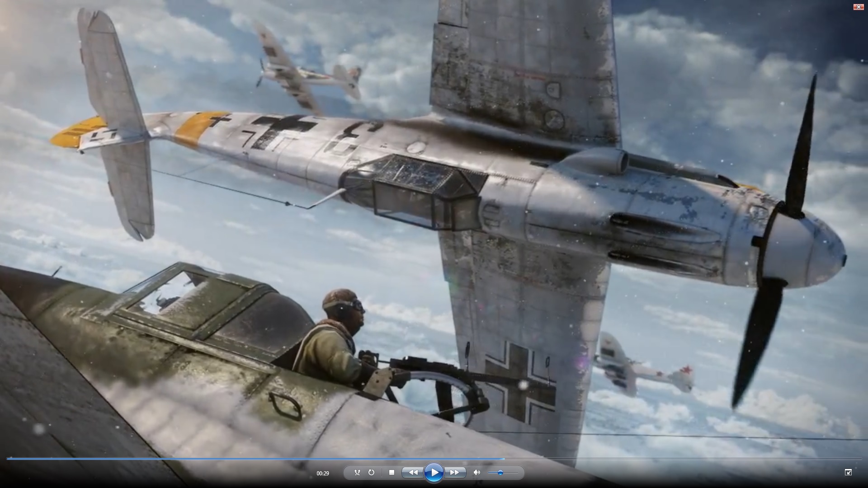Adjust the volume slider
Screen dimensions: 868x488
point(503,473)
